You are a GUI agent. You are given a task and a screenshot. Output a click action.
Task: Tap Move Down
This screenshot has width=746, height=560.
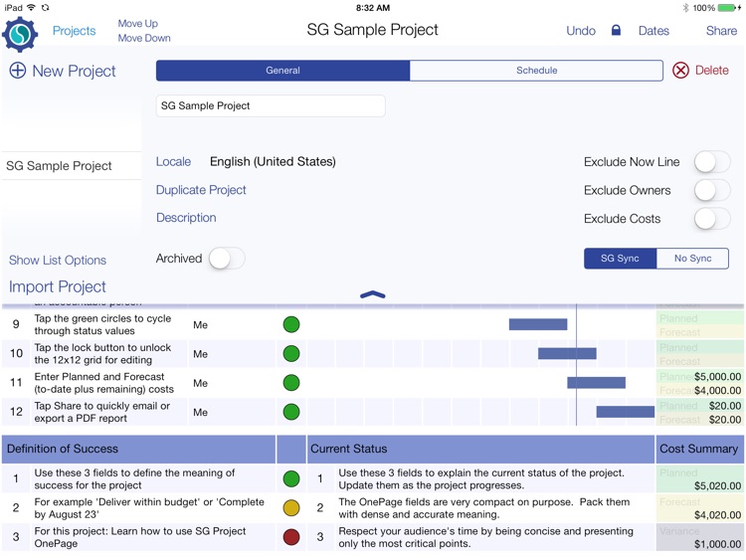tap(144, 38)
